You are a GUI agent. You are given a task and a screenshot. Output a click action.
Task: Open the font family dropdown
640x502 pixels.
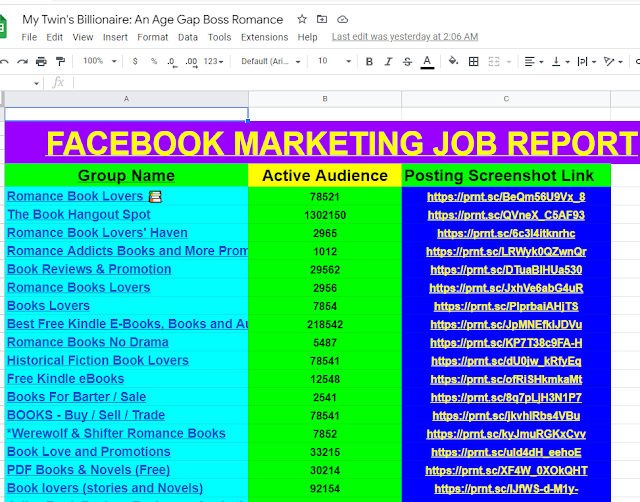[271, 61]
